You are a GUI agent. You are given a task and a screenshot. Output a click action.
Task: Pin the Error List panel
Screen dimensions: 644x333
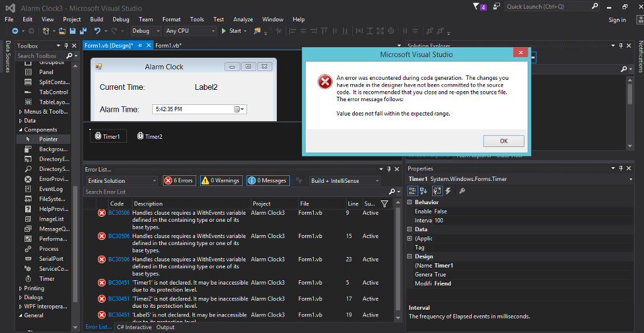(x=389, y=169)
